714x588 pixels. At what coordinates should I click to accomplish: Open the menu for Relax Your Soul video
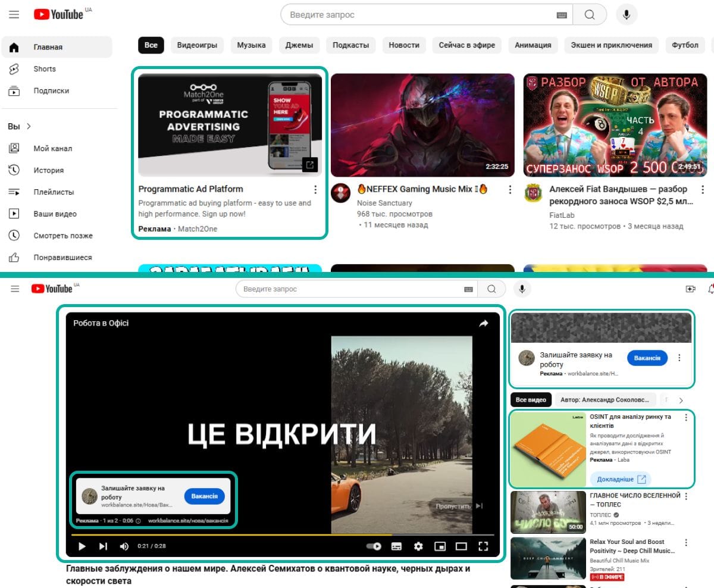pos(686,543)
